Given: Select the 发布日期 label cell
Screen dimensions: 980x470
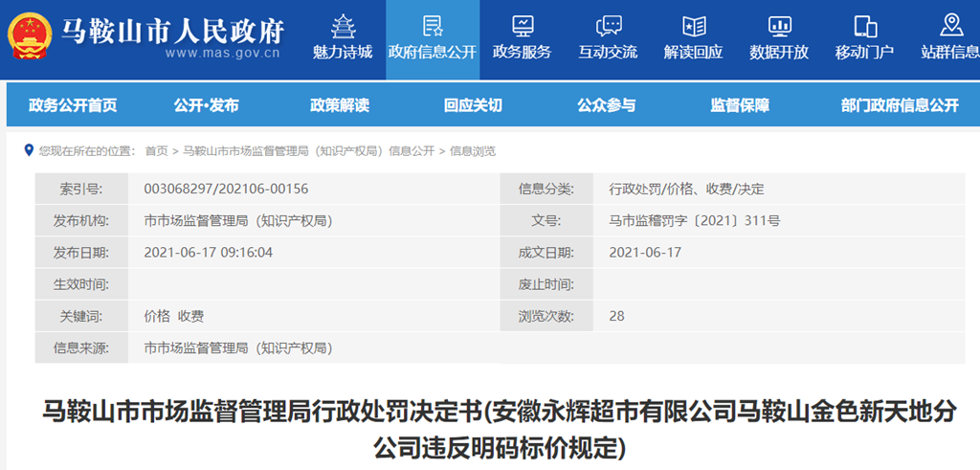Looking at the screenshot, I should click(81, 253).
